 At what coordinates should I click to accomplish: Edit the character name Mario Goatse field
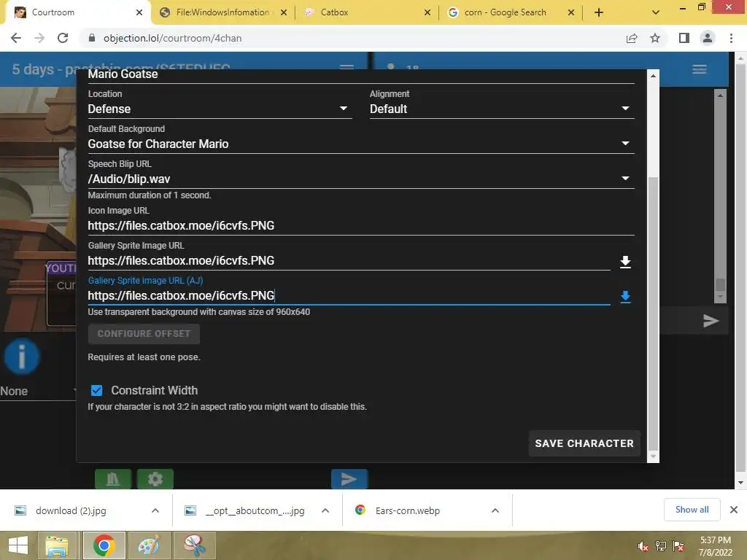pos(361,74)
